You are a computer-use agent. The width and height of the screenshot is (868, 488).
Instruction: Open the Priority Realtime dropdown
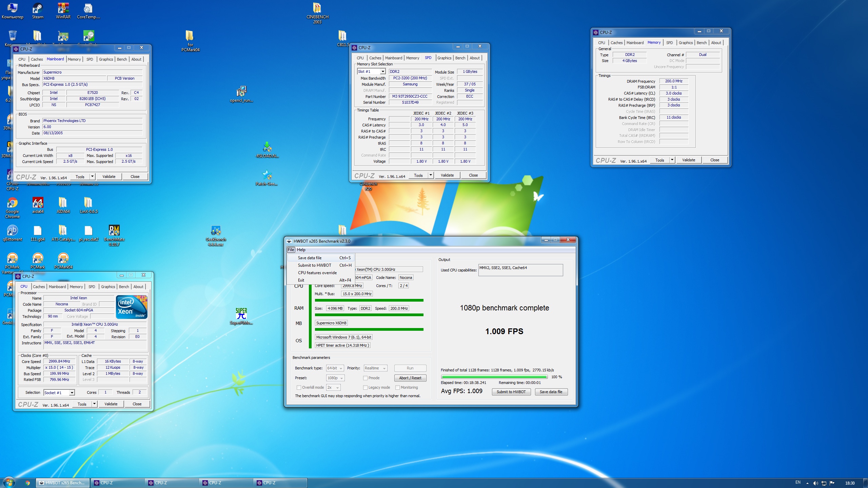click(x=375, y=368)
